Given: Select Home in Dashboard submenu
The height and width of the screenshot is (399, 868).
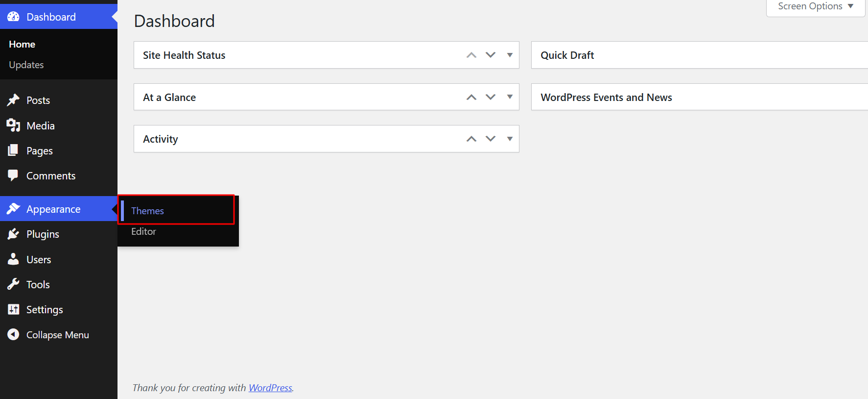Looking at the screenshot, I should 22,44.
